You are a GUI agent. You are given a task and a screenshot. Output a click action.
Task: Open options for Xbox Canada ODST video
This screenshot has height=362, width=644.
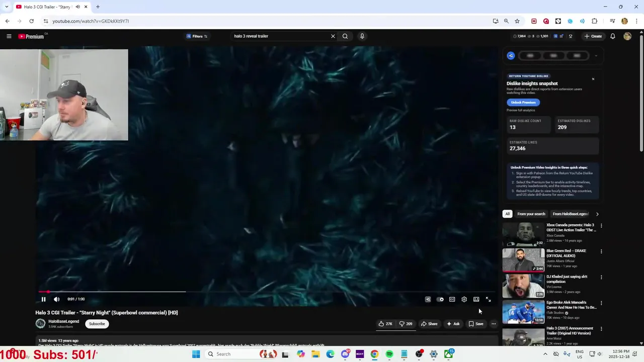[601, 226]
